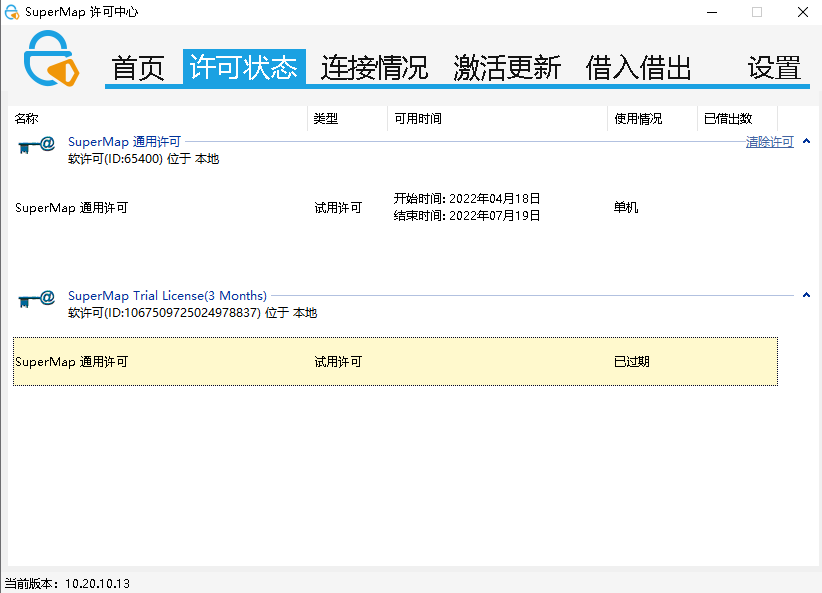Collapse the SuperMap Trial License(3 Months) group
Screen dimensions: 822x593
click(806, 295)
